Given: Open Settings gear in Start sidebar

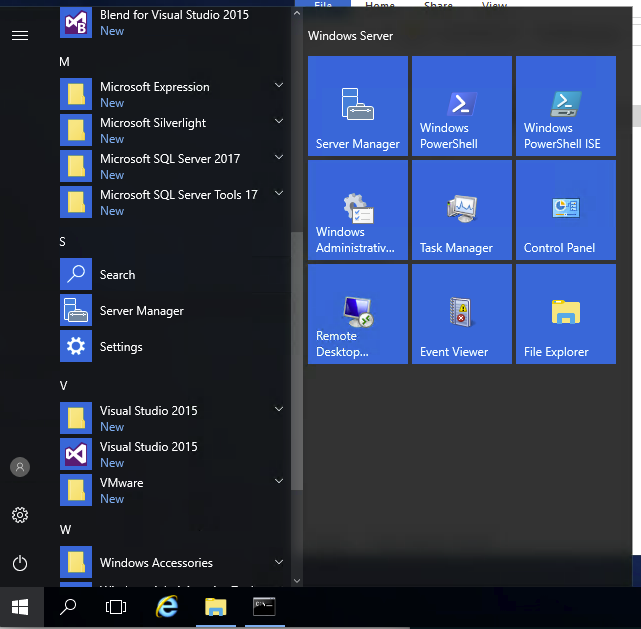Looking at the screenshot, I should [20, 515].
